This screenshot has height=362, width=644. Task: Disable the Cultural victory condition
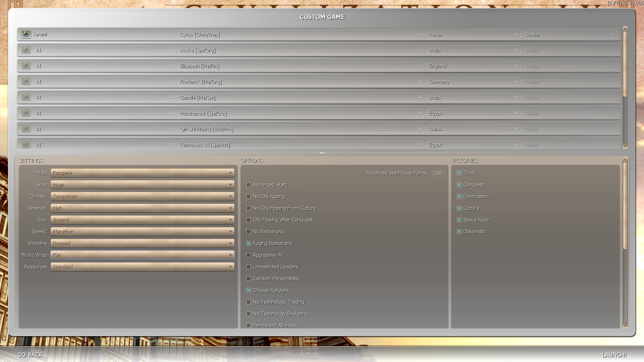pos(459,208)
